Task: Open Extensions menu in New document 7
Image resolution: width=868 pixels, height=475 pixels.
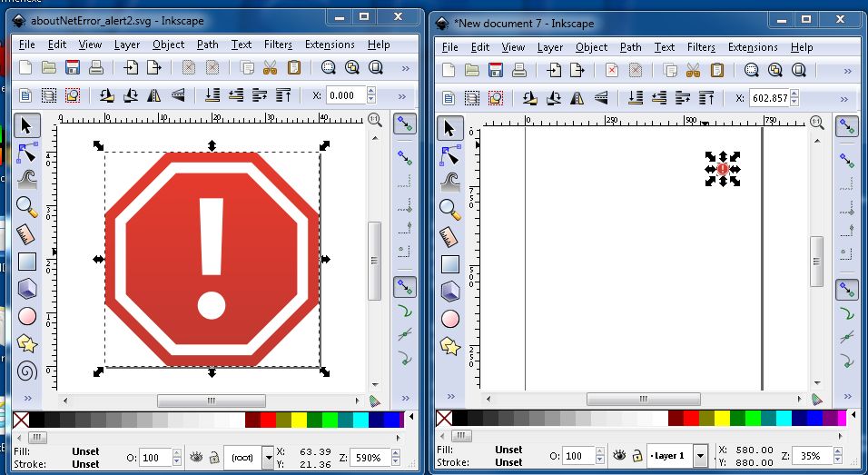Action: (x=753, y=47)
